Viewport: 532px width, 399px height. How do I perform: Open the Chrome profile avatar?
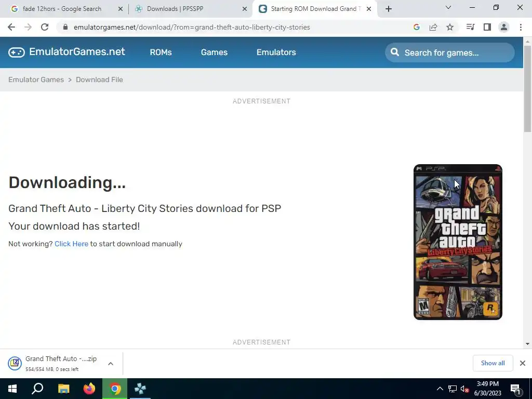(504, 27)
